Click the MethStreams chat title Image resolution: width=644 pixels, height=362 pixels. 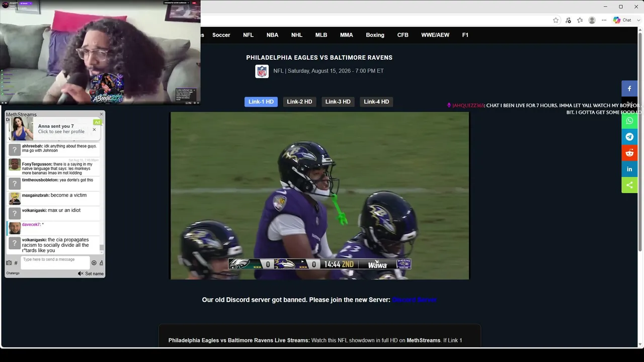click(21, 115)
